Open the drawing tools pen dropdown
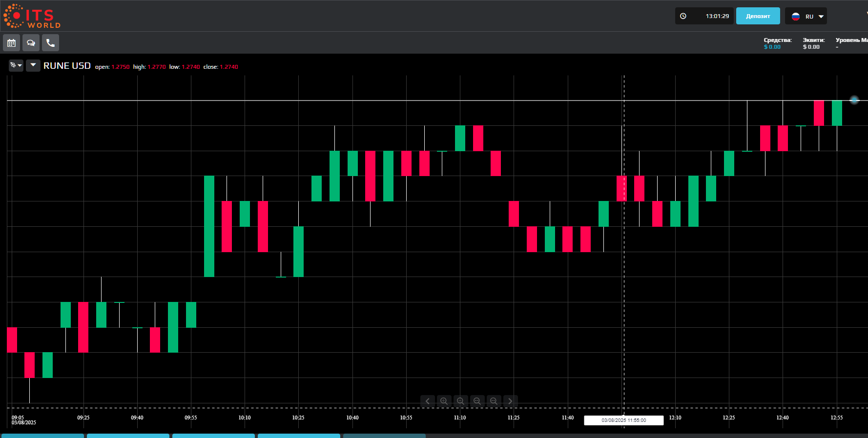This screenshot has height=438, width=868. coord(16,65)
